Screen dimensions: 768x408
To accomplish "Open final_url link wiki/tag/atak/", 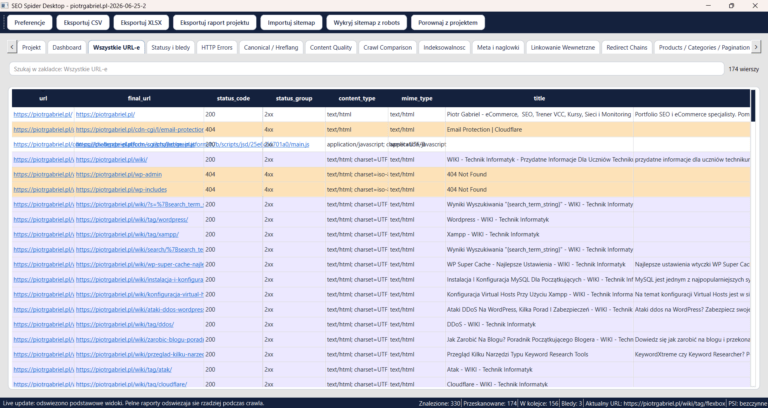I will tap(124, 369).
